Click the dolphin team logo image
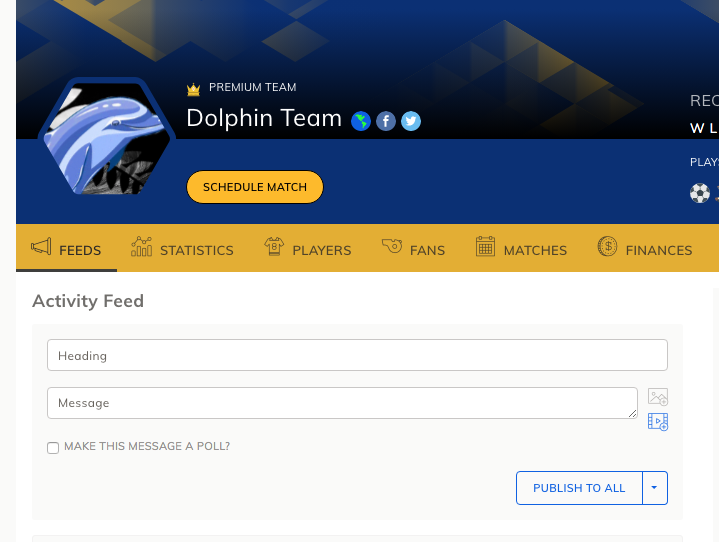Image resolution: width=719 pixels, height=542 pixels. 106,138
